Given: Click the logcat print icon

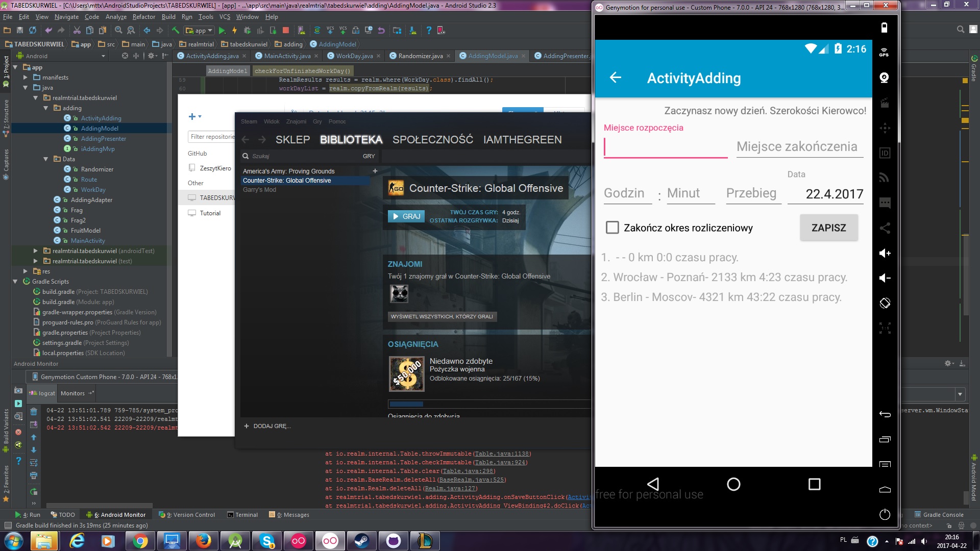Looking at the screenshot, I should click(34, 475).
